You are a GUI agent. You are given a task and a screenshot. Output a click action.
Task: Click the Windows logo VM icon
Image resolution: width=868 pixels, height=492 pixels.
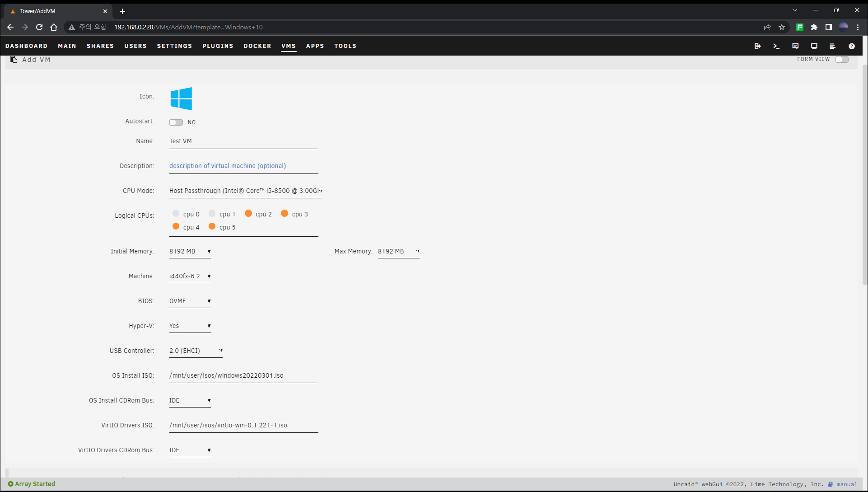point(181,98)
